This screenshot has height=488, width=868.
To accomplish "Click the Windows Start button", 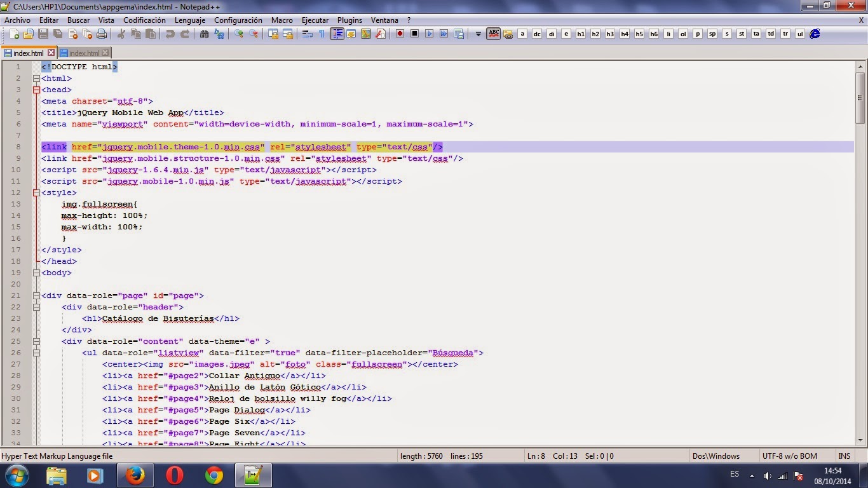I will (17, 475).
